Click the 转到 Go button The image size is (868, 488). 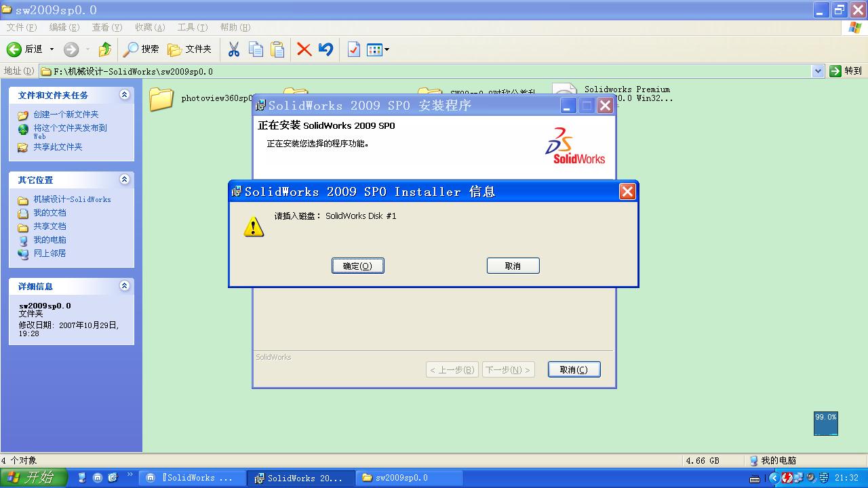846,71
